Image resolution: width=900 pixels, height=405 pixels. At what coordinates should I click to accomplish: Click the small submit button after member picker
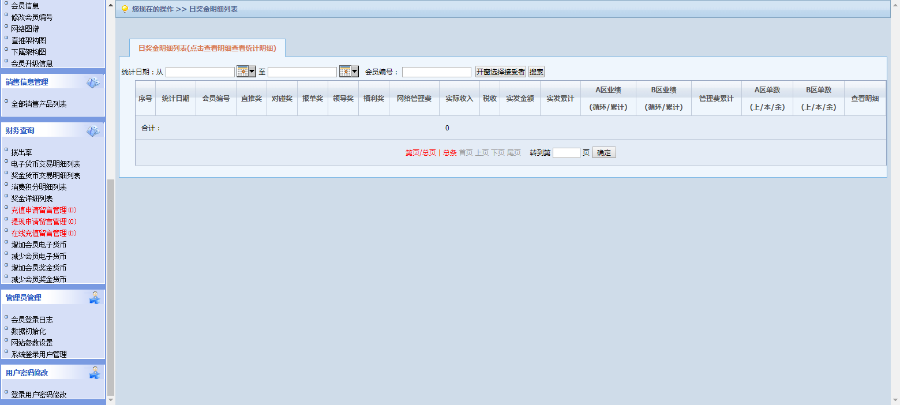point(536,72)
